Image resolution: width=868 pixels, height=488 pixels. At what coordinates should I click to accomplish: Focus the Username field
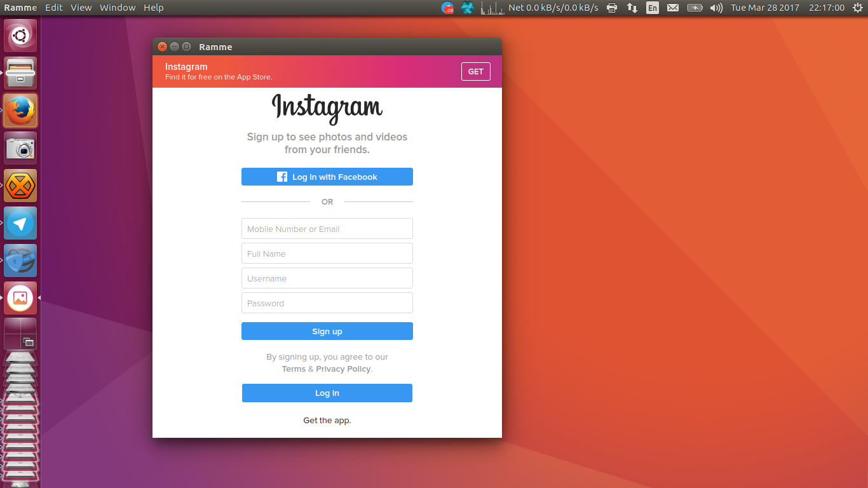click(x=327, y=278)
